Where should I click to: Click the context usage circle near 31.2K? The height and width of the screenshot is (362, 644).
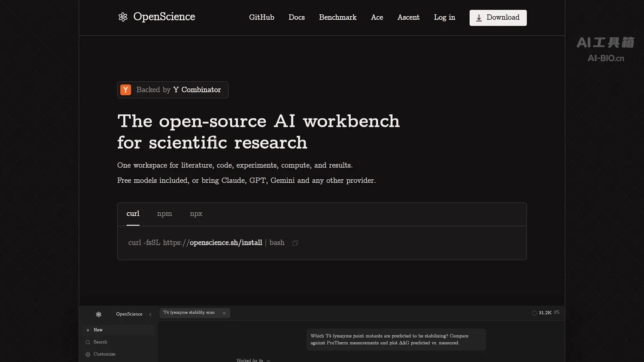click(x=535, y=313)
